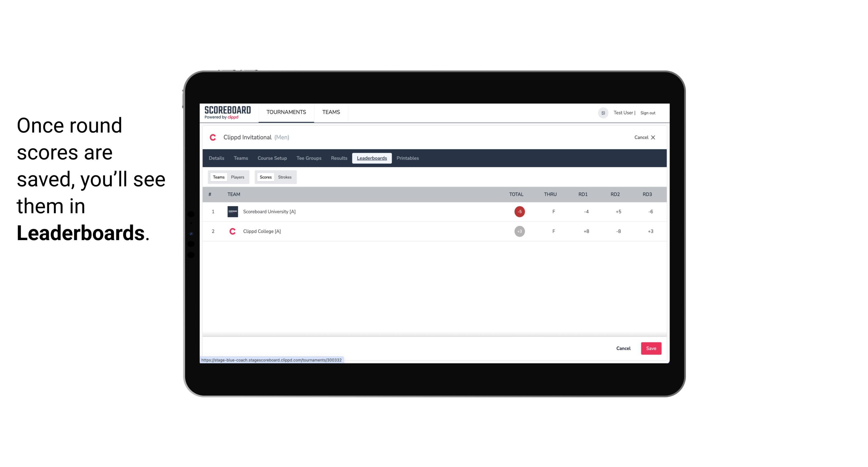Open the Tournaments menu item
The image size is (868, 467).
pos(287,113)
